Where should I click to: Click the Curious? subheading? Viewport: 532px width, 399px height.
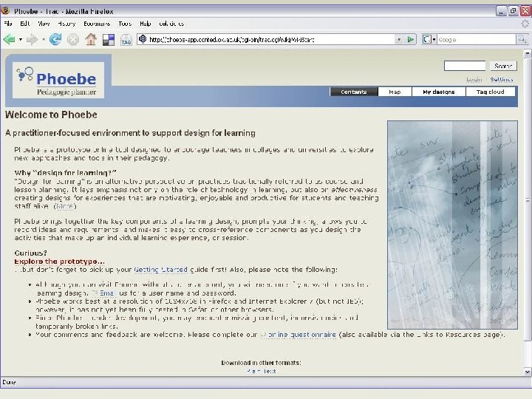coord(31,253)
